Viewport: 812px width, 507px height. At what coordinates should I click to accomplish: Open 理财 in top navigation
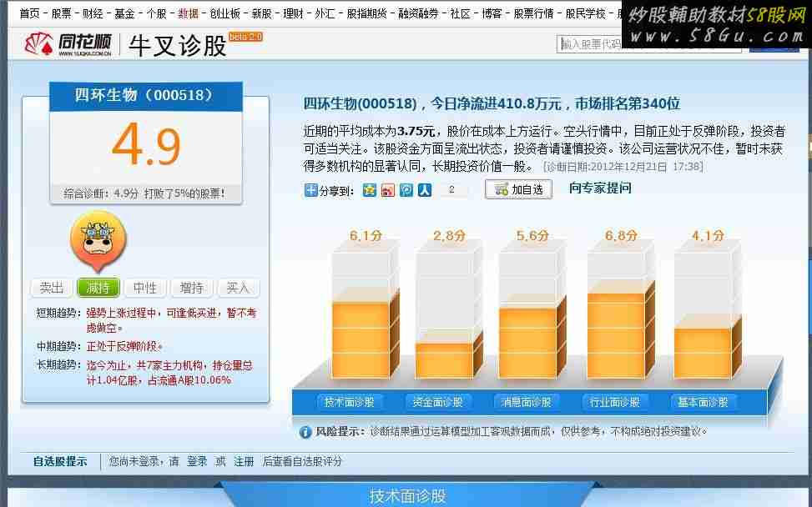coord(293,14)
